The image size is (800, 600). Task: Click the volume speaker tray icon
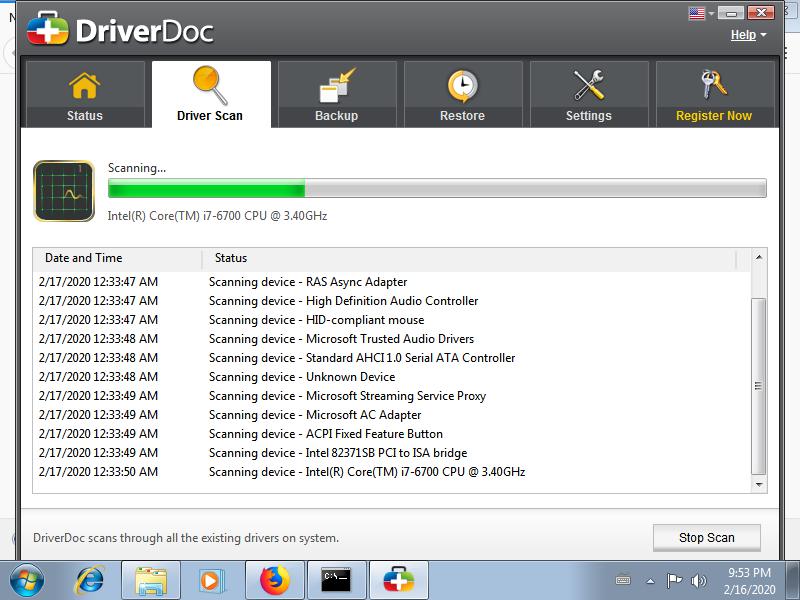(x=698, y=581)
